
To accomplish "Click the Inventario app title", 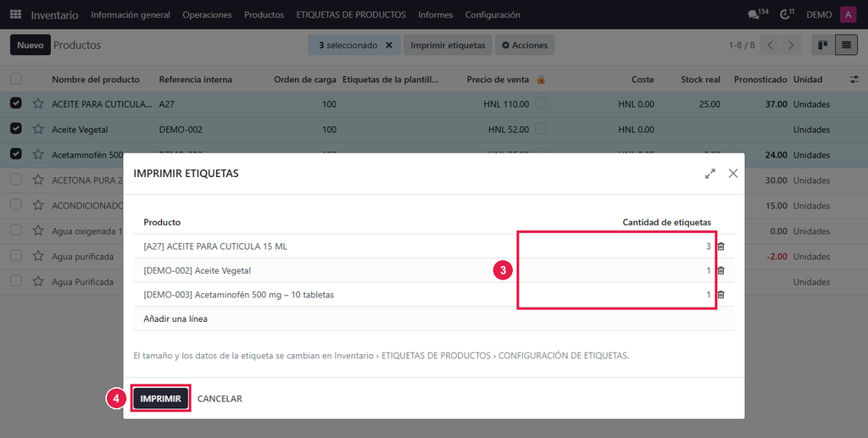I will (54, 15).
